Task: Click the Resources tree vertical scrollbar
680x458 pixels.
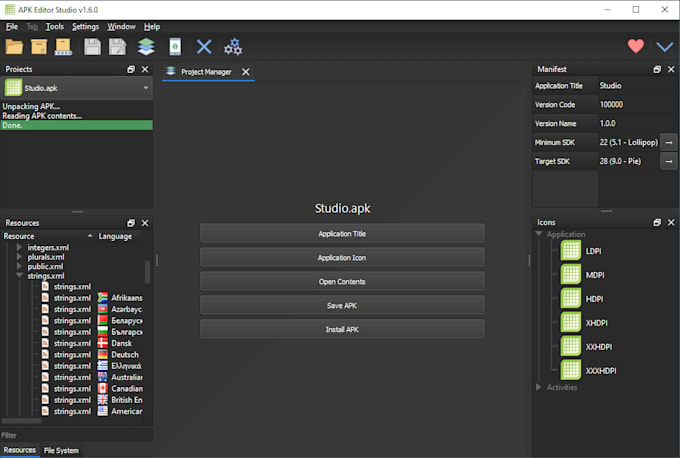Action: [147, 272]
